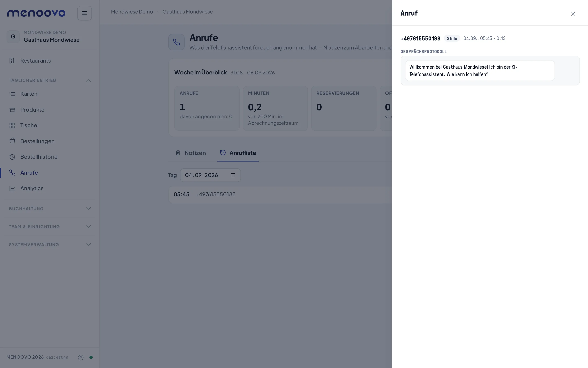Click the Produkte box icon
Screen dimensions: 588x368
(12, 110)
